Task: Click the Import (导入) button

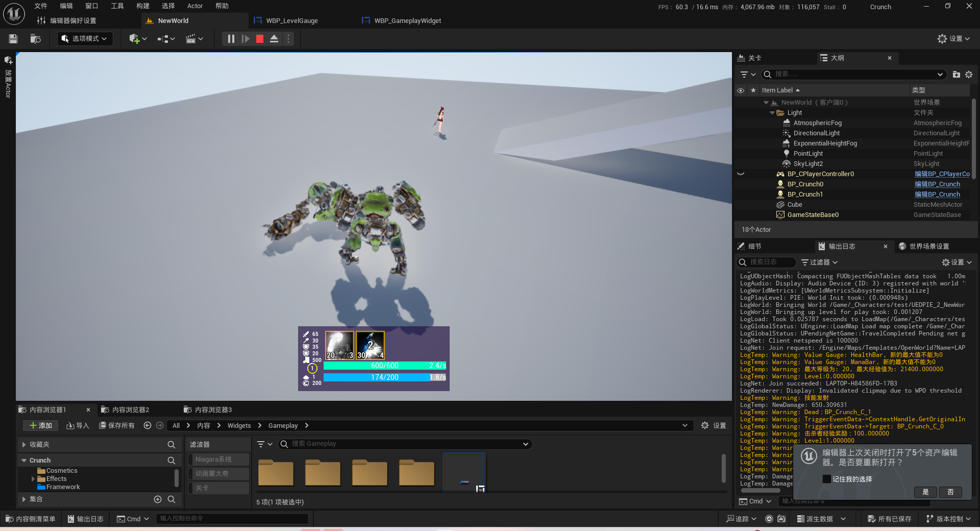Action: coord(78,426)
